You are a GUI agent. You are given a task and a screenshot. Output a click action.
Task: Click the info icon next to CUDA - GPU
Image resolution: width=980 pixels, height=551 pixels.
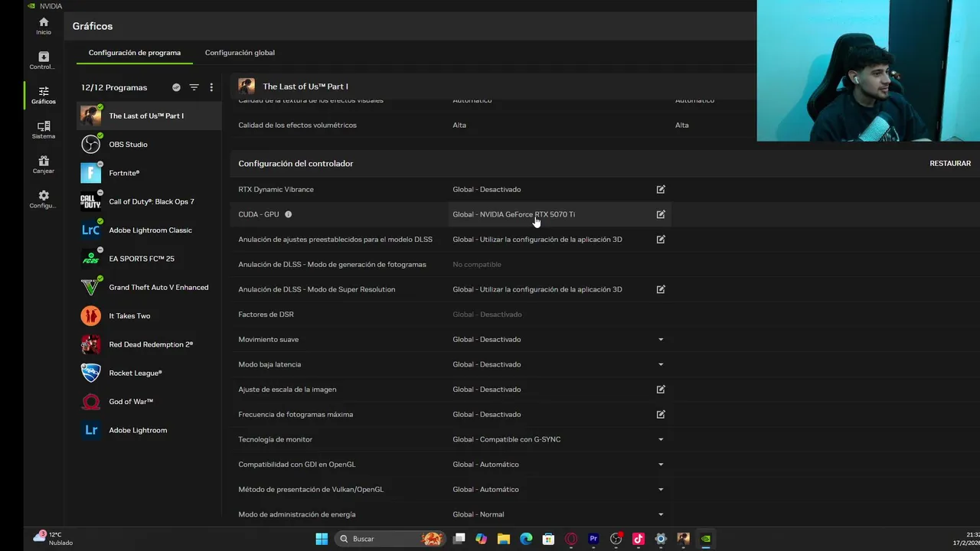[289, 214]
